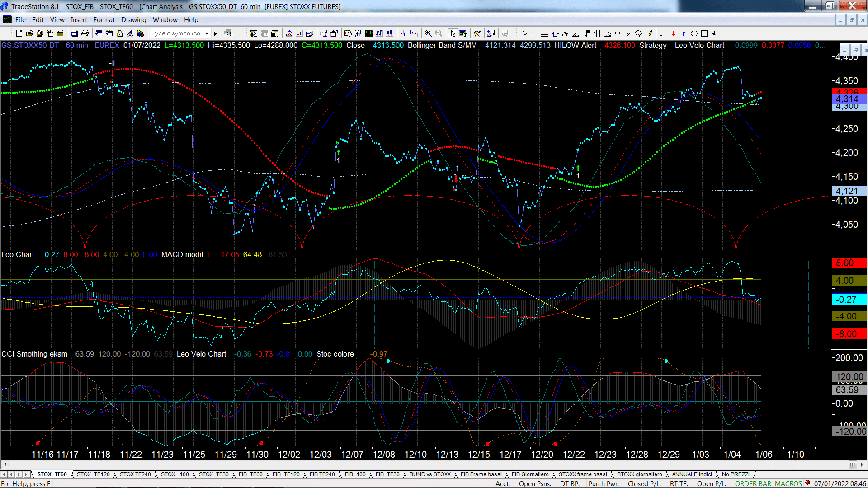Viewport: 868px width, 488px height.
Task: Switch to the STOX TF240 tab
Action: 135,474
